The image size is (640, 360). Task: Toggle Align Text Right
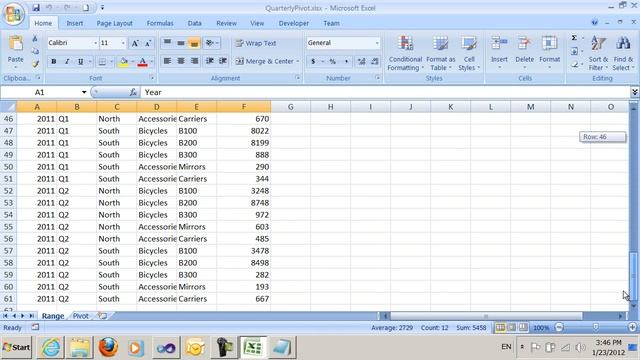[194, 61]
